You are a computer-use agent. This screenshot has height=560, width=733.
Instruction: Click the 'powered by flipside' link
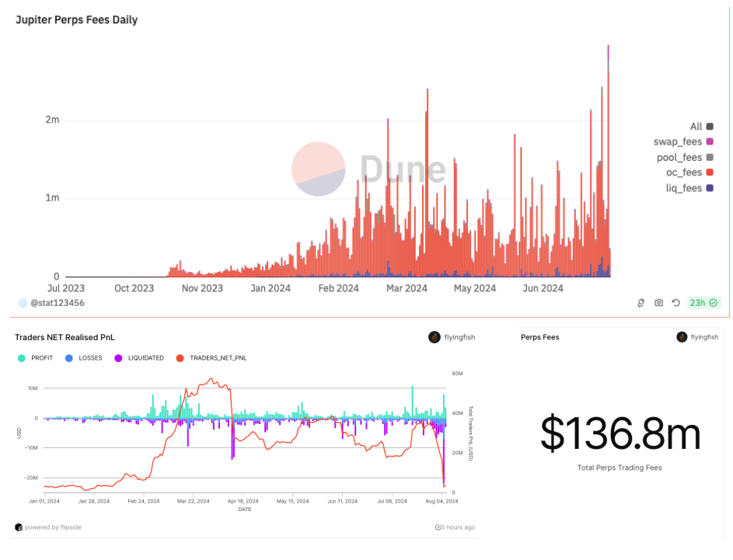[53, 527]
